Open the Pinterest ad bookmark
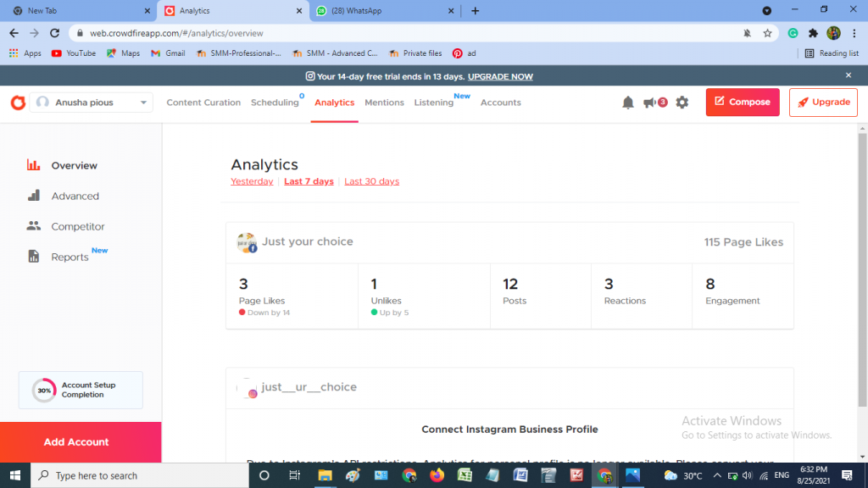868x488 pixels. point(465,53)
